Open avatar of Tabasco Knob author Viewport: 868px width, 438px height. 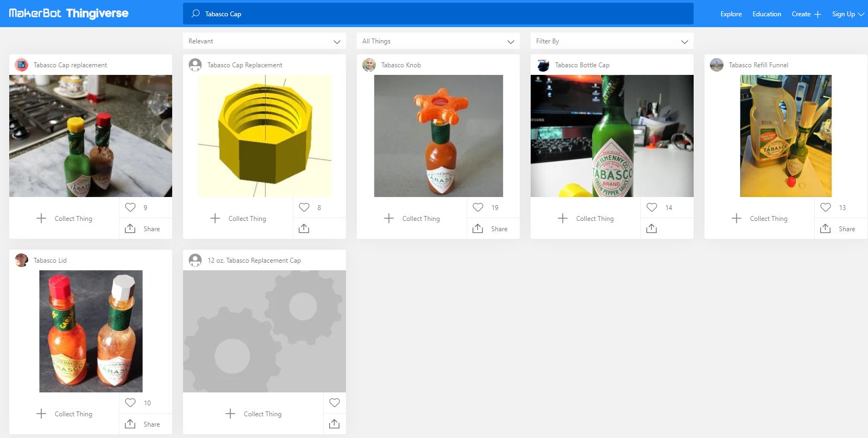tap(369, 65)
